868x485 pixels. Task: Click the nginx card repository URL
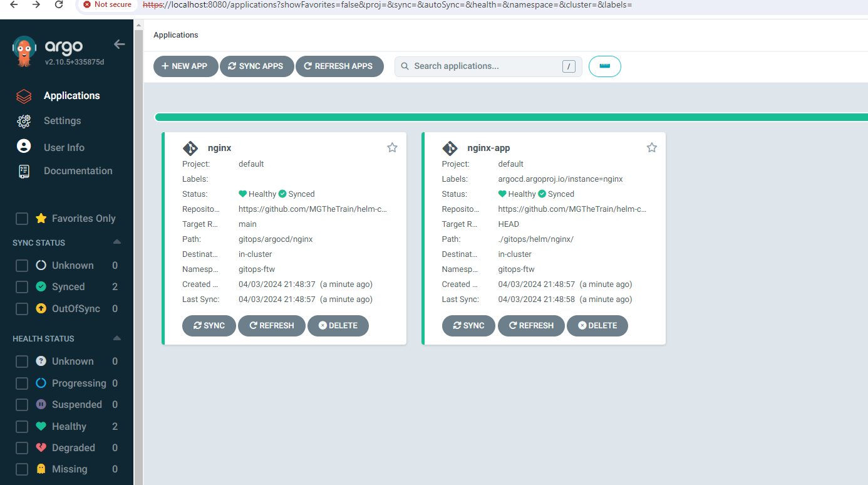pos(313,209)
